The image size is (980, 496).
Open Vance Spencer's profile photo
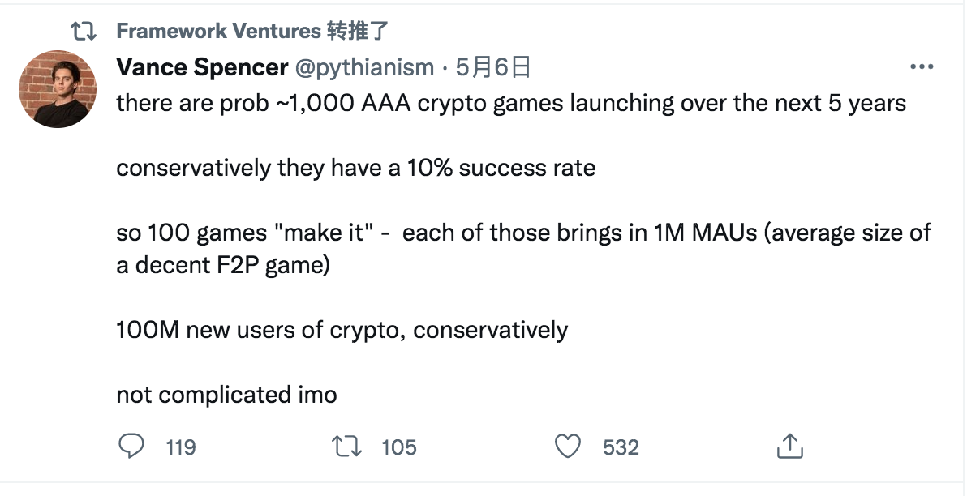pos(57,89)
